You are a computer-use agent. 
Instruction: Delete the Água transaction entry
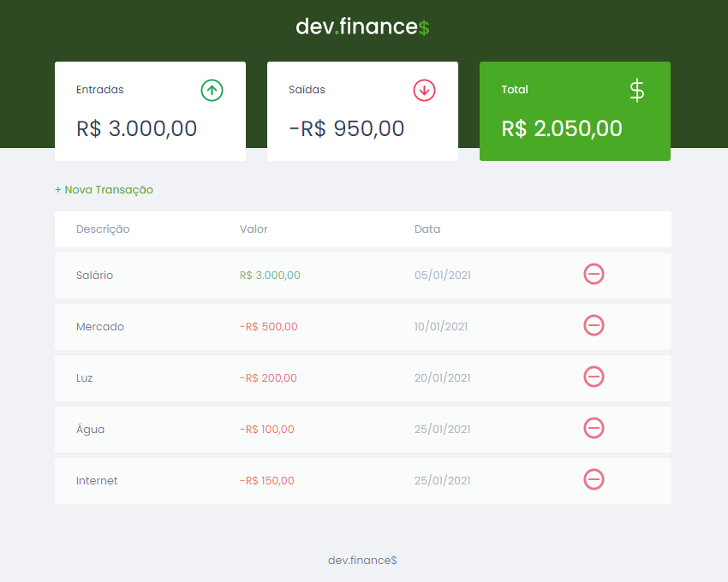click(x=594, y=428)
